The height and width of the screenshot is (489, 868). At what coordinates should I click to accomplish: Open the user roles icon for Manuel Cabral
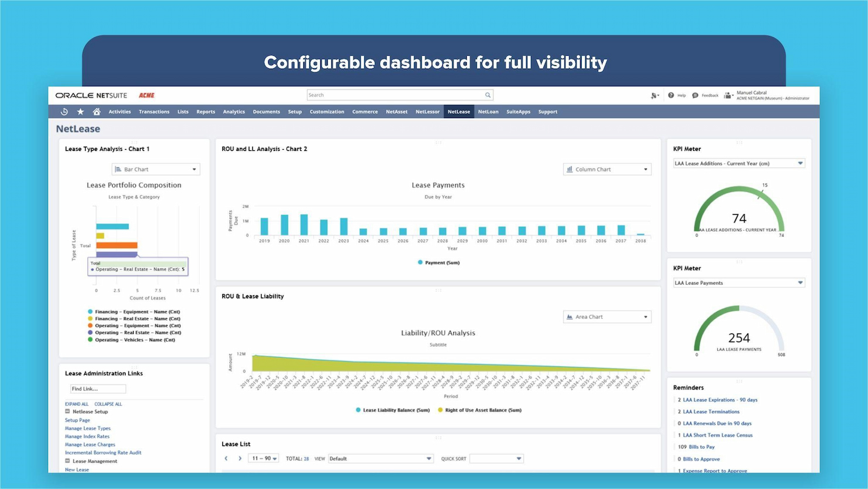point(728,95)
